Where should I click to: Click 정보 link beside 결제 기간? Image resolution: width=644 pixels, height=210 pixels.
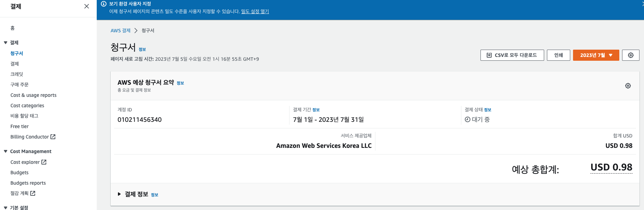(x=316, y=110)
